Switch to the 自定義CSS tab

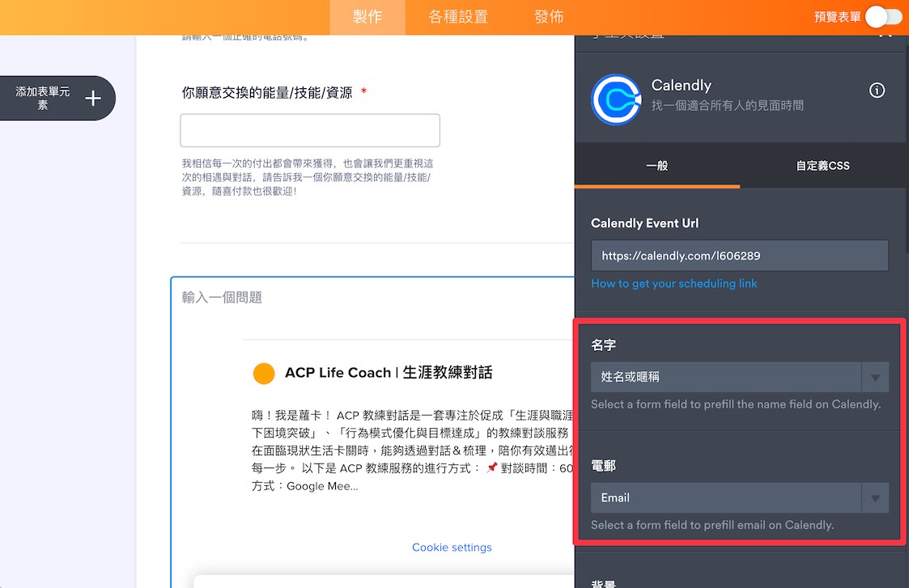822,166
